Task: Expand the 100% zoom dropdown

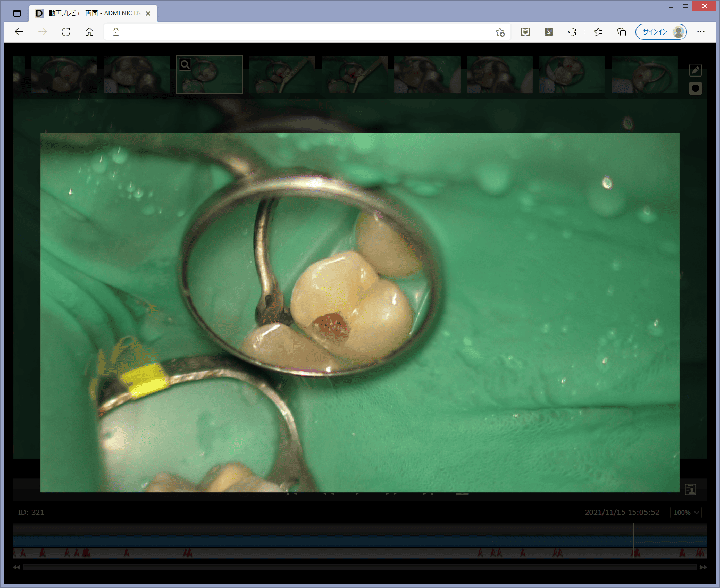Action: pyautogui.click(x=685, y=513)
